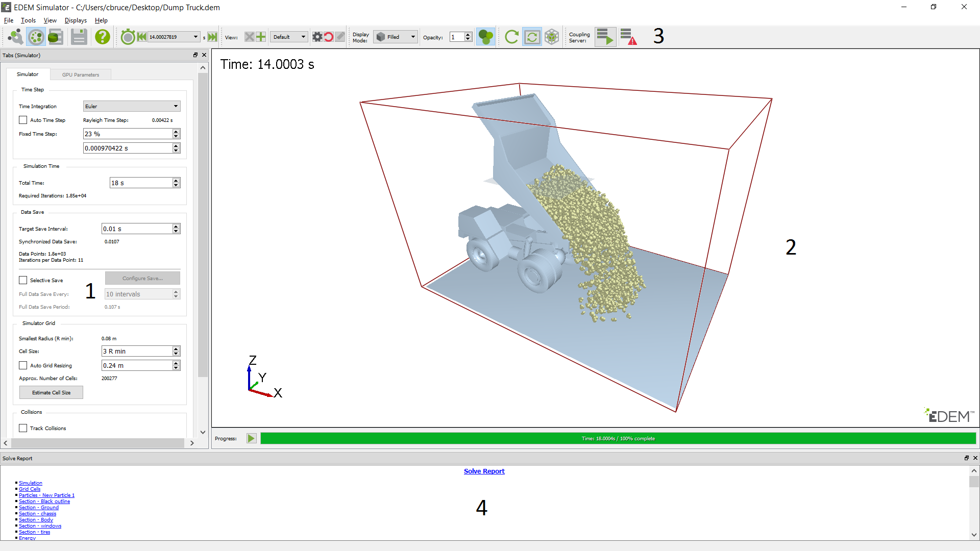Click the save disk icon

click(79, 37)
